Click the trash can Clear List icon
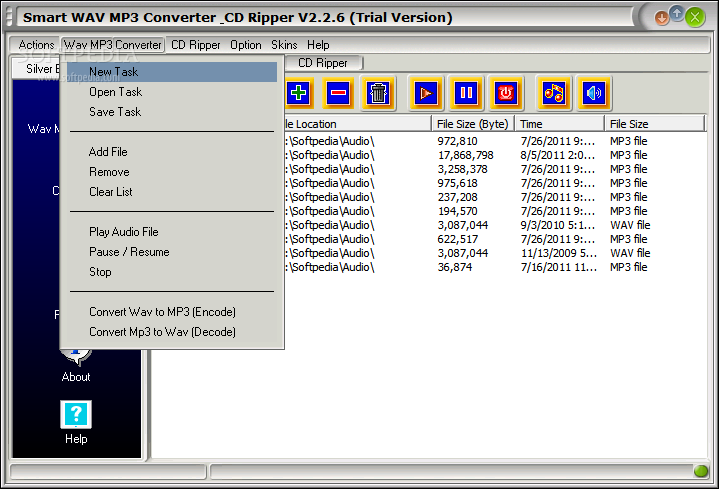The height and width of the screenshot is (489, 719). coord(378,93)
